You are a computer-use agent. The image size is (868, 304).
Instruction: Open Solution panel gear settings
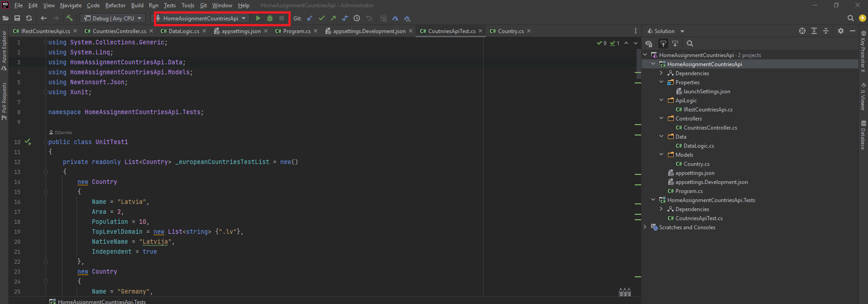(x=841, y=31)
